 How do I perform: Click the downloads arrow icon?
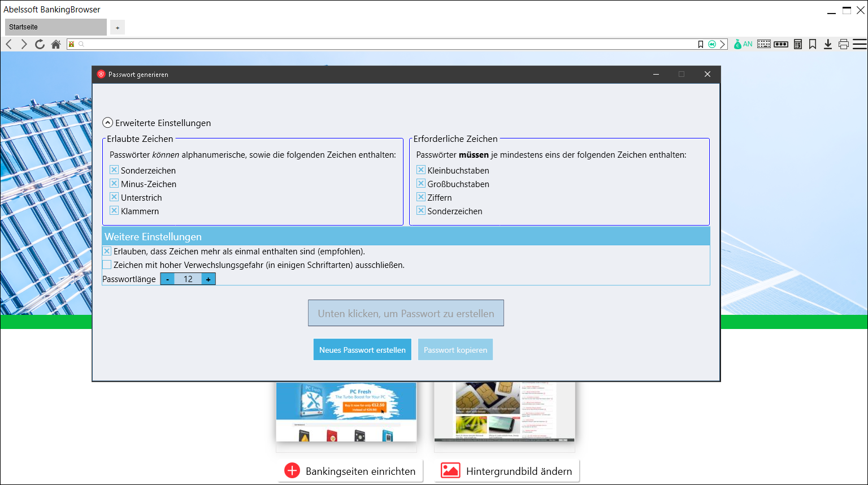(828, 44)
